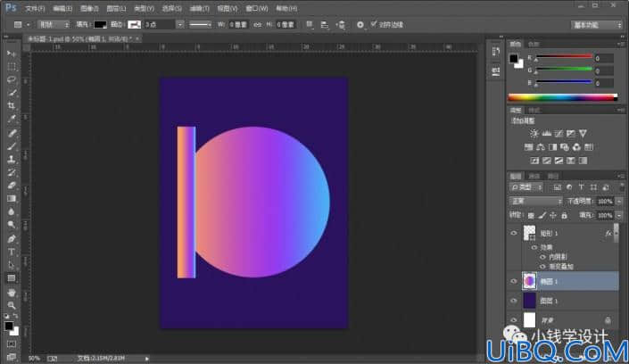
Task: Open the File menu
Action: pos(35,8)
